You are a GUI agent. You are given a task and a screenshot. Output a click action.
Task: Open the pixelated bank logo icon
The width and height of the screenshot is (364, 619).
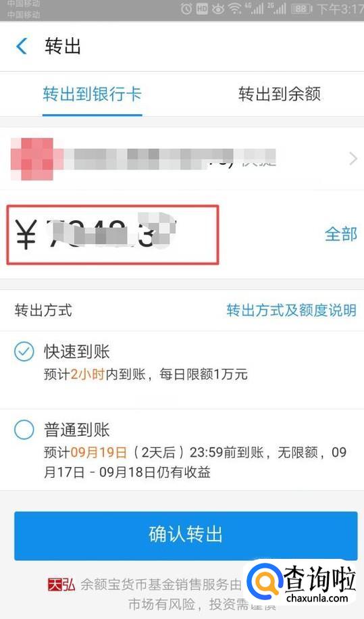point(32,159)
